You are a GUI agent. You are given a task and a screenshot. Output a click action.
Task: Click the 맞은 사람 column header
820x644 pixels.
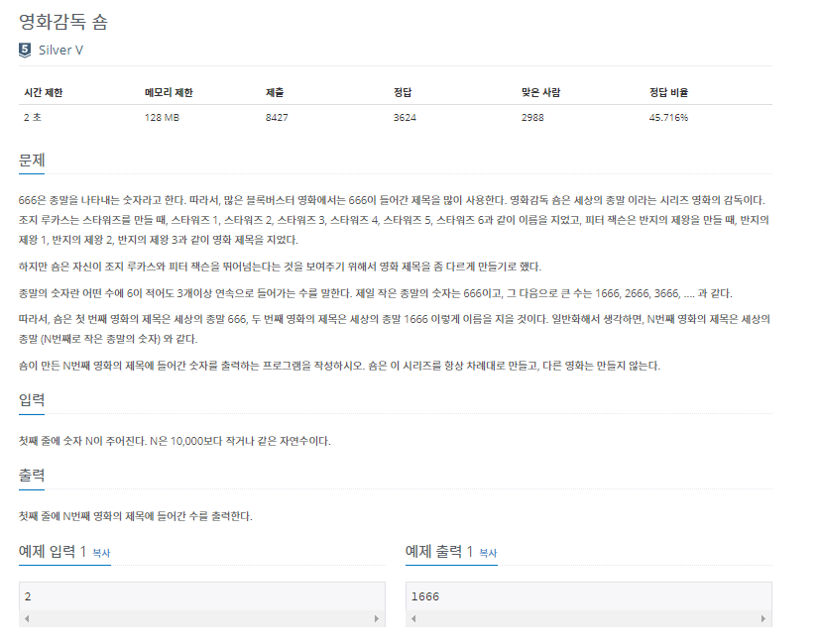(540, 92)
